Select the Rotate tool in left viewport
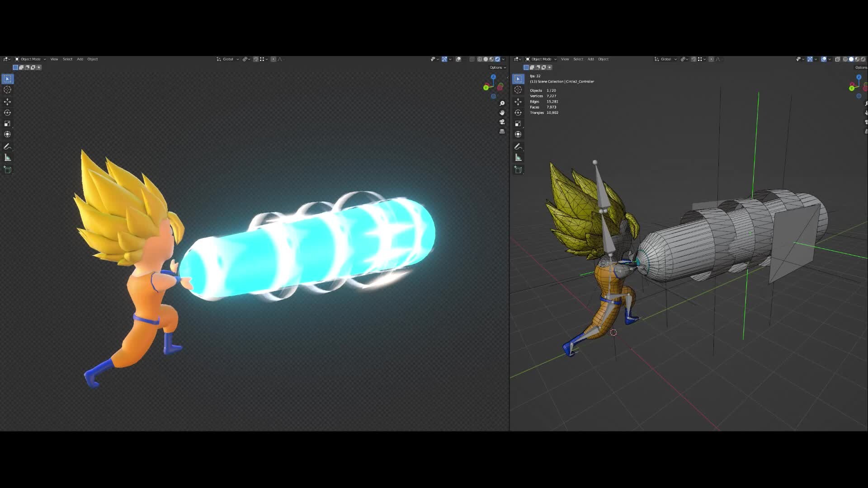The height and width of the screenshot is (488, 868). [7, 113]
